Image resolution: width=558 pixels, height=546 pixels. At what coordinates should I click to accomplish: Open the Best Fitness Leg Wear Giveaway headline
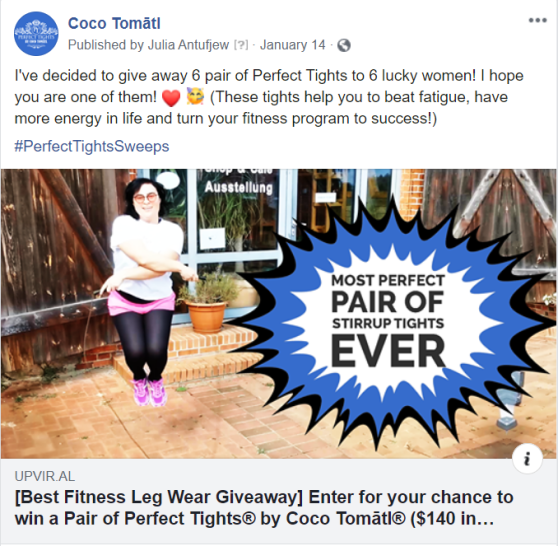[x=264, y=508]
